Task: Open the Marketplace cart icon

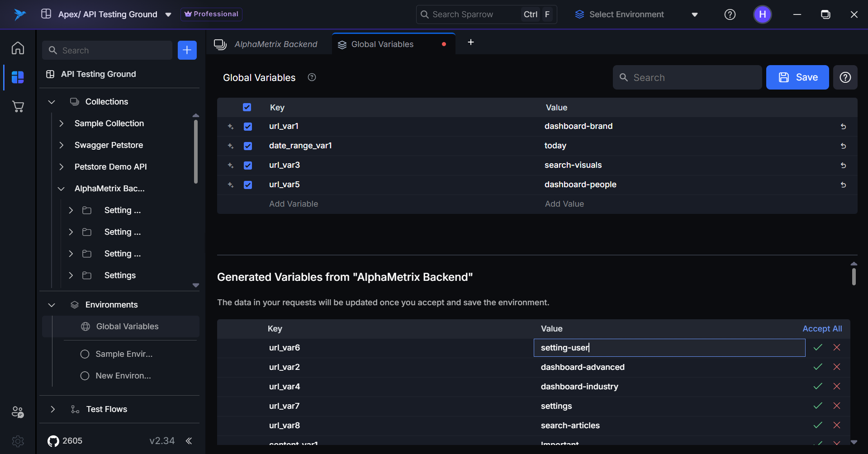Action: point(17,106)
